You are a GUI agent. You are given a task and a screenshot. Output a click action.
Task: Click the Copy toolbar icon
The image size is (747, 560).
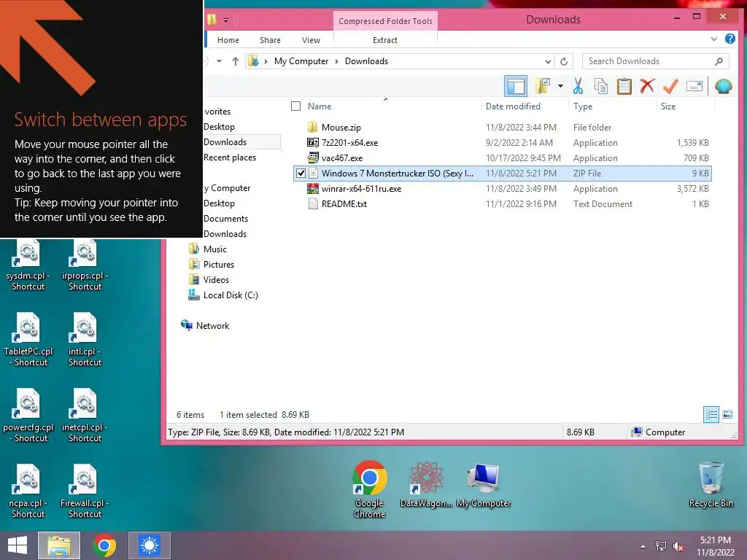click(601, 86)
